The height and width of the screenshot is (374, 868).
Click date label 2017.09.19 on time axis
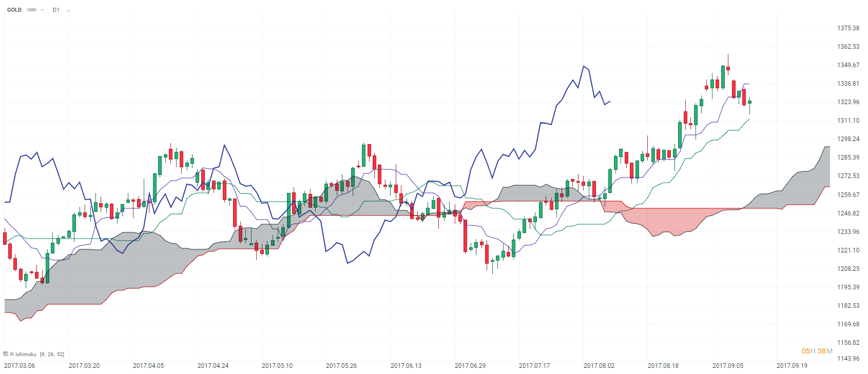(792, 366)
